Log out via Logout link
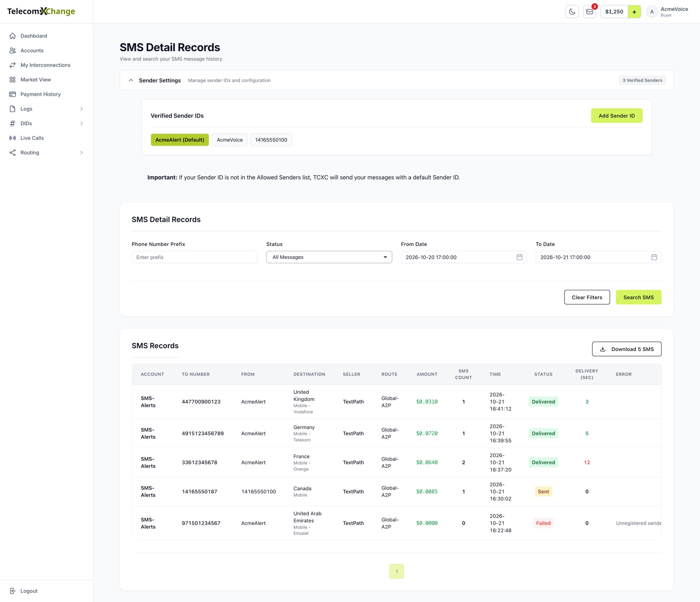This screenshot has height=602, width=700. pos(29,591)
